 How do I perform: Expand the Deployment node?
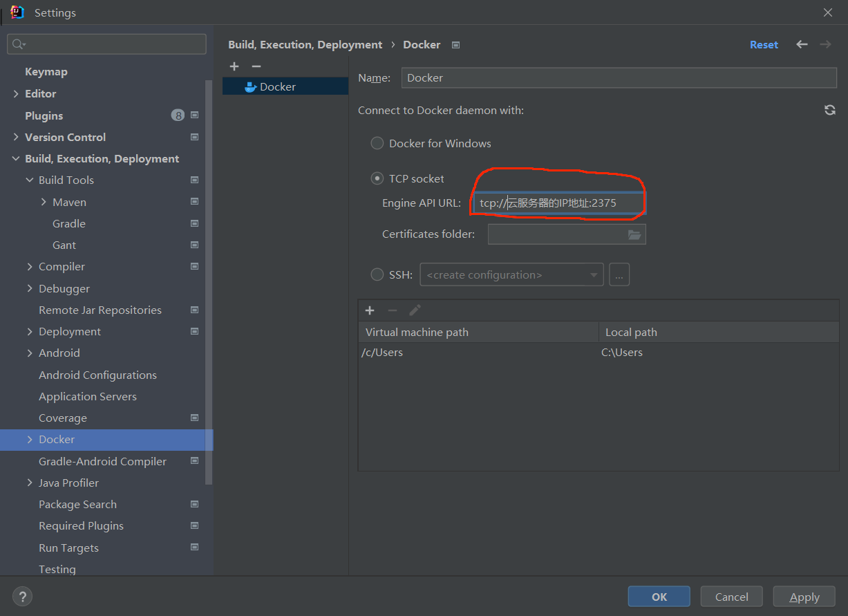30,331
